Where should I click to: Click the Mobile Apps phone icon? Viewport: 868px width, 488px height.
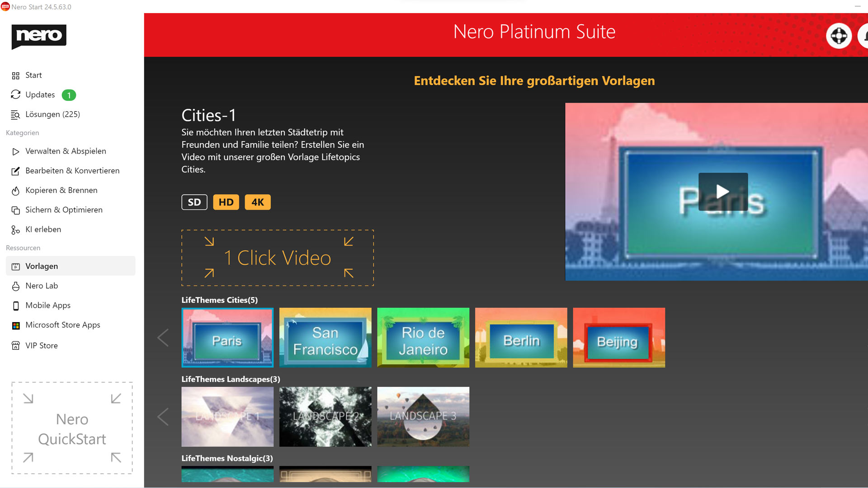pyautogui.click(x=16, y=306)
